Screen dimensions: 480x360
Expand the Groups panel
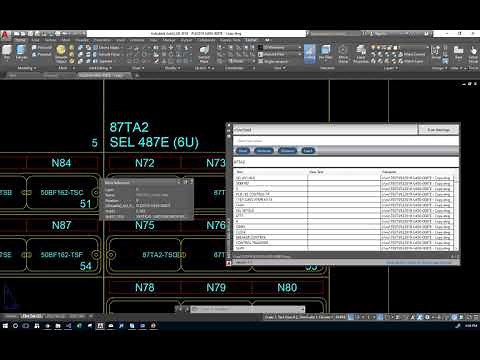[439, 68]
